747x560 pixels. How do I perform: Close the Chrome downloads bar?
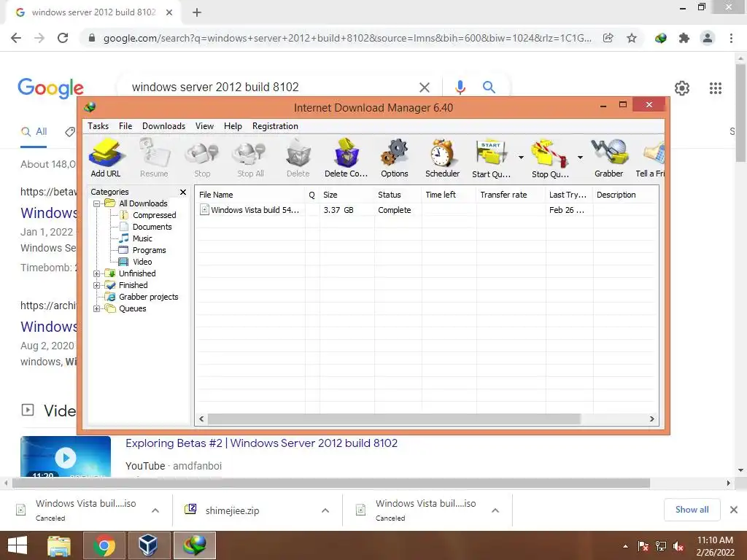pos(734,510)
